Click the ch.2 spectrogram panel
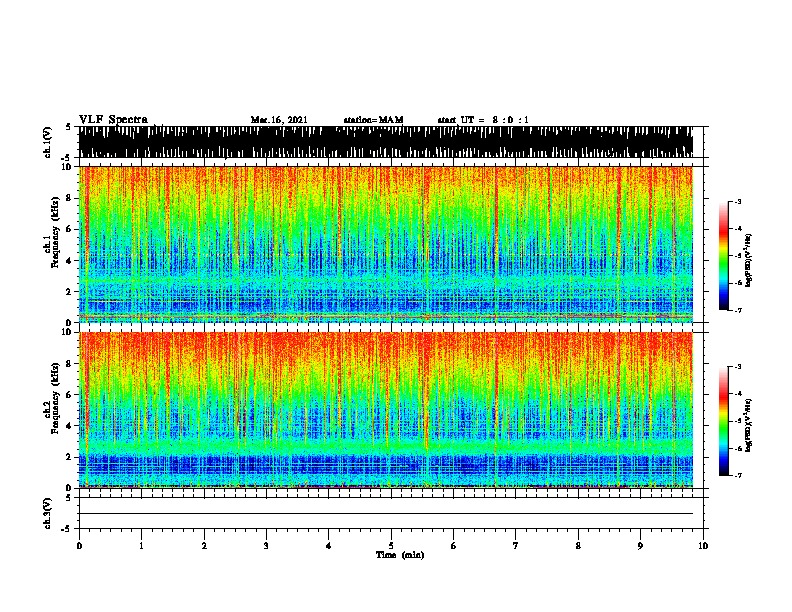Viewport: 792px width, 612px height. click(385, 410)
